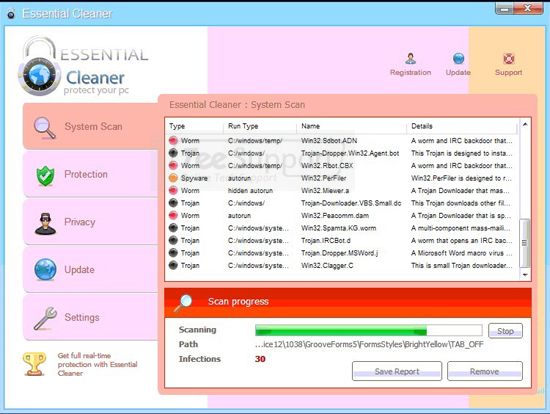Click the gold trophy icon
The height and width of the screenshot is (414, 550).
pos(34,364)
